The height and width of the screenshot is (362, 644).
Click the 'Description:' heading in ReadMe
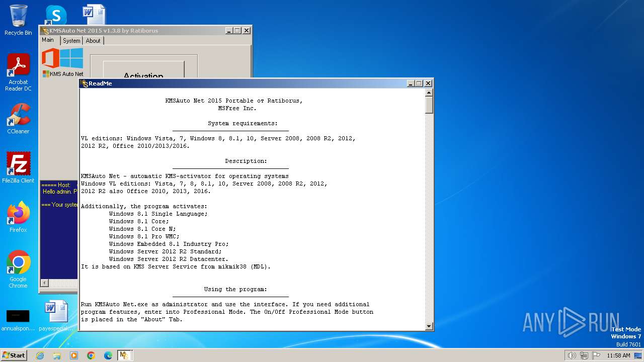pyautogui.click(x=246, y=161)
